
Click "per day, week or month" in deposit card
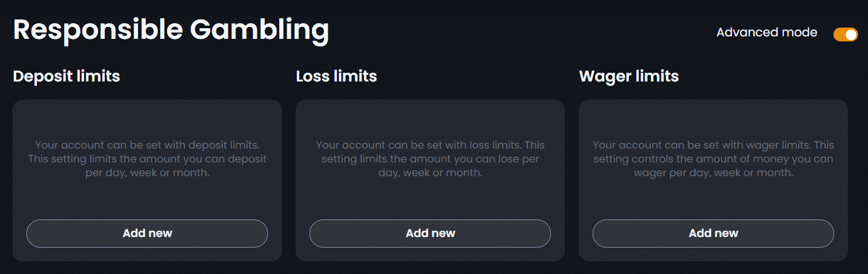click(147, 173)
